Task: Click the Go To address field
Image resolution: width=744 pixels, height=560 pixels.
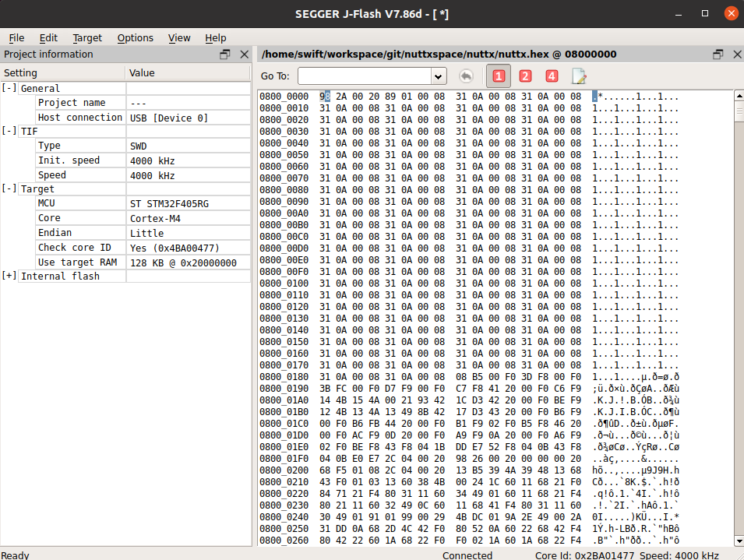Action: [365, 76]
